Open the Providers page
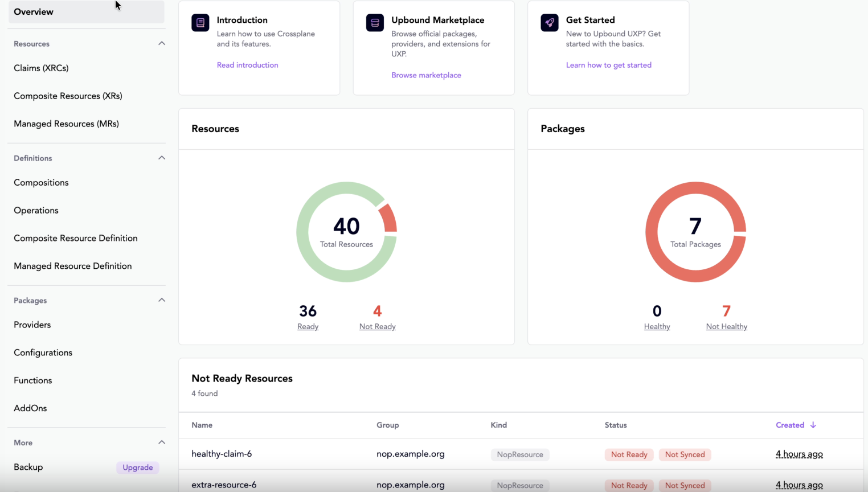Image resolution: width=868 pixels, height=492 pixels. pyautogui.click(x=32, y=325)
